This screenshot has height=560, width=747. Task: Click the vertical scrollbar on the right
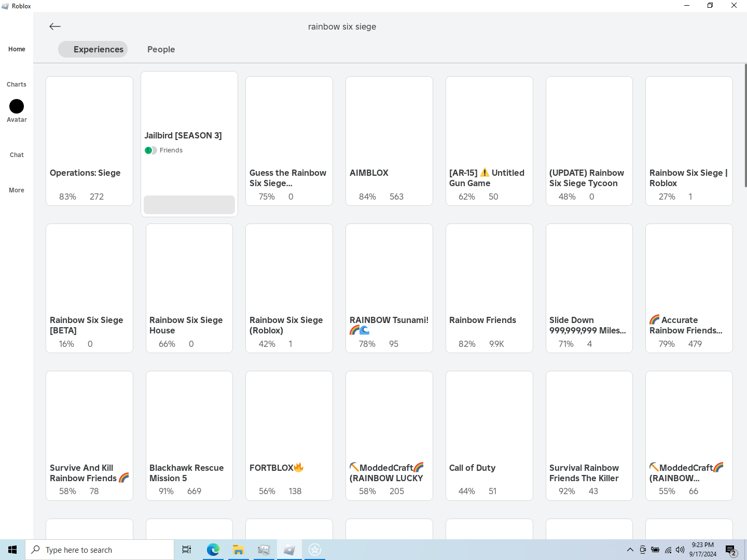coord(745,125)
